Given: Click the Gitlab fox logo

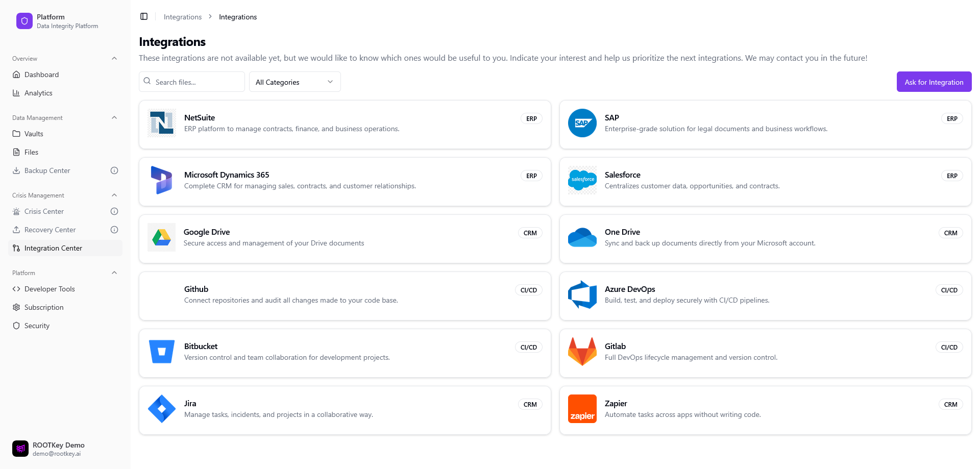Looking at the screenshot, I should (x=582, y=352).
